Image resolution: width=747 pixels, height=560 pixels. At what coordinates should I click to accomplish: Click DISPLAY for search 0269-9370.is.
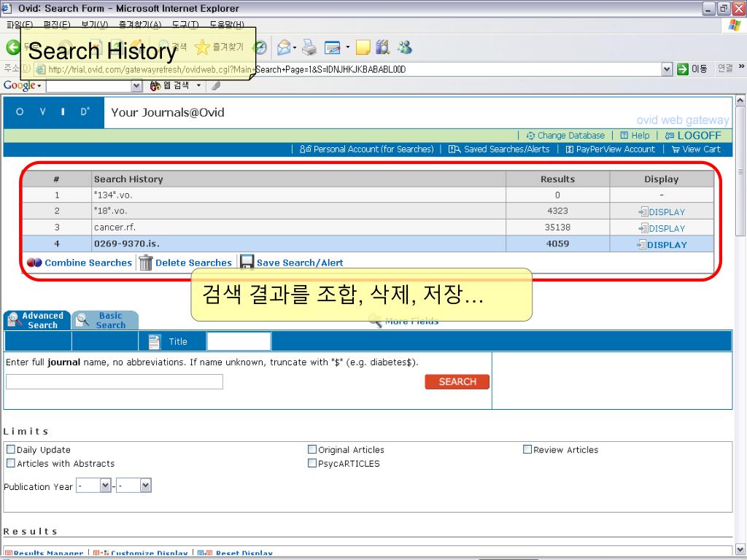[x=662, y=245]
